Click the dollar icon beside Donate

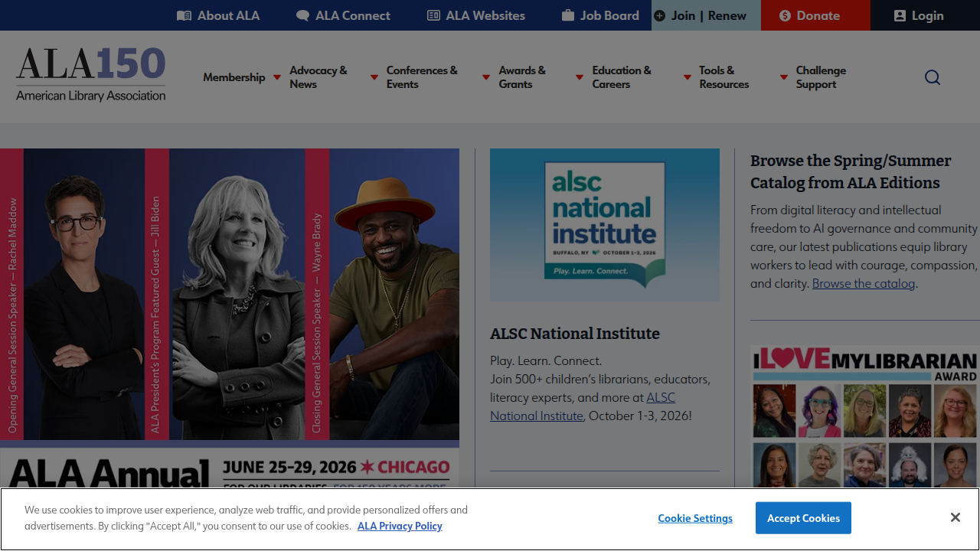tap(785, 15)
